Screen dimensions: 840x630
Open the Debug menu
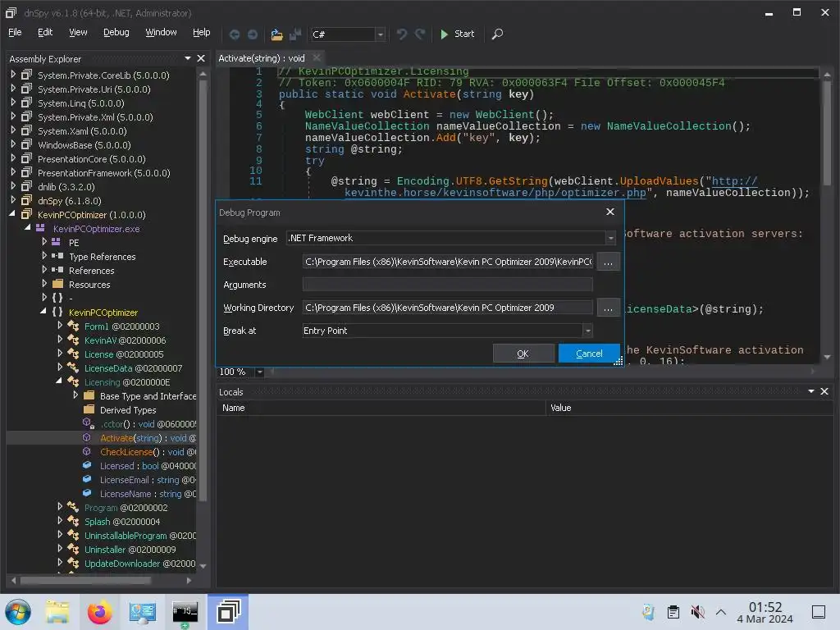(x=116, y=33)
